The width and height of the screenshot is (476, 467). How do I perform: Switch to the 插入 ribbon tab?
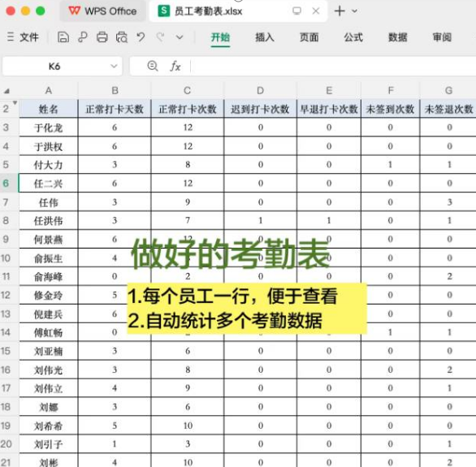click(265, 37)
